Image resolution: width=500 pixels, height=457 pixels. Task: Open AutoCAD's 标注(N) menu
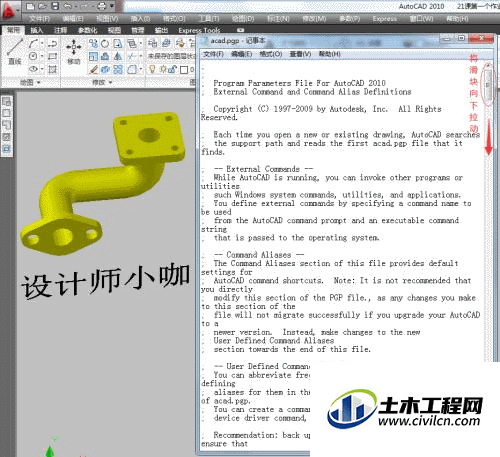278,19
